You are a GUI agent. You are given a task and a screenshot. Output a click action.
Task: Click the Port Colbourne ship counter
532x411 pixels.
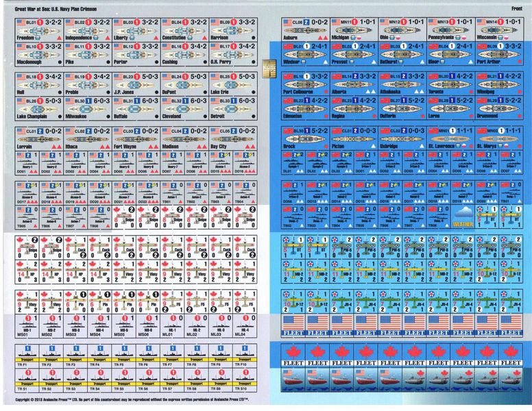pyautogui.click(x=305, y=84)
